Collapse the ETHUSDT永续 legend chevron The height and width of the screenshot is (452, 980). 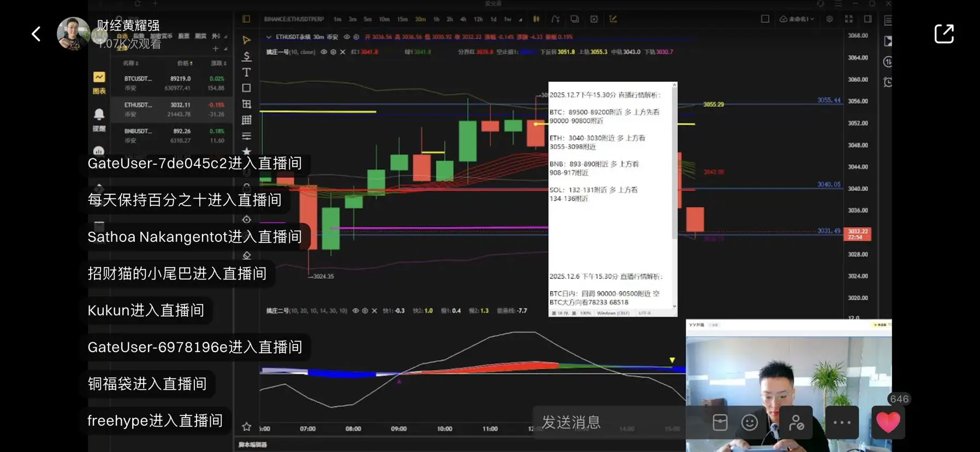coord(269,37)
